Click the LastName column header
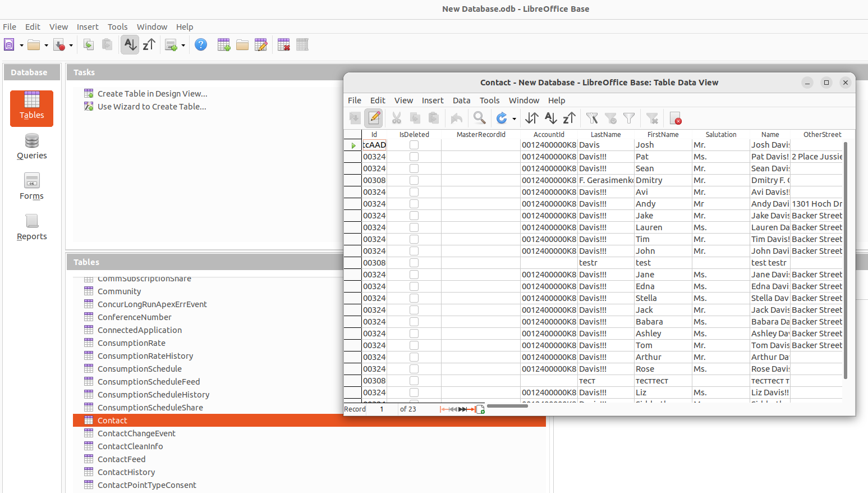The image size is (868, 493). click(605, 135)
